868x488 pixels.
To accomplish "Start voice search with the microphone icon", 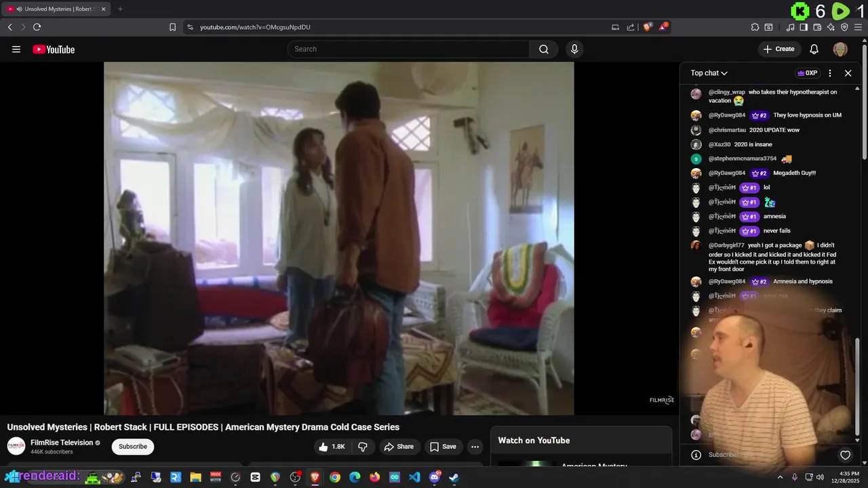I will click(x=574, y=49).
